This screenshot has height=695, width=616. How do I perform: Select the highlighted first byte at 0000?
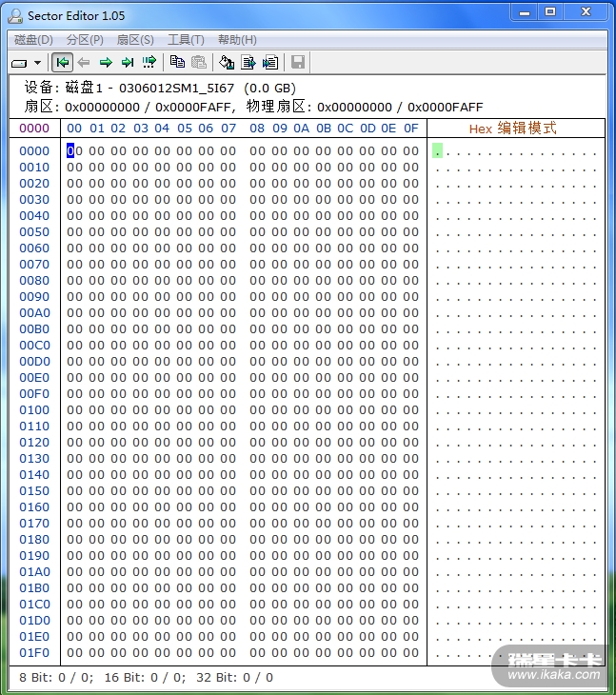[74, 150]
